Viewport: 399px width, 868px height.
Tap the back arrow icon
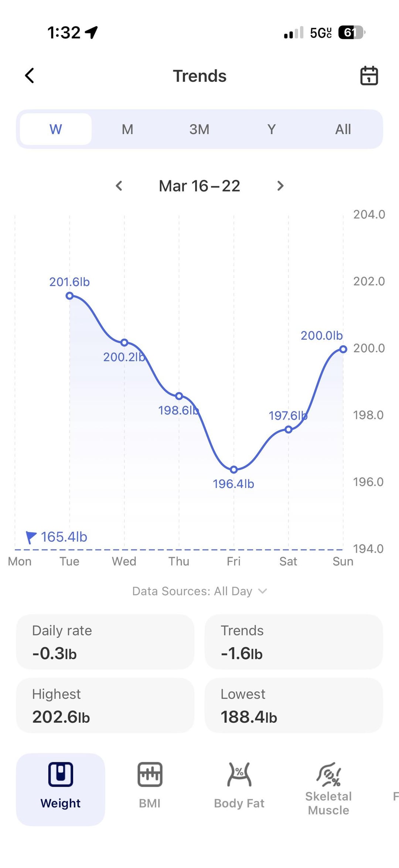point(30,76)
